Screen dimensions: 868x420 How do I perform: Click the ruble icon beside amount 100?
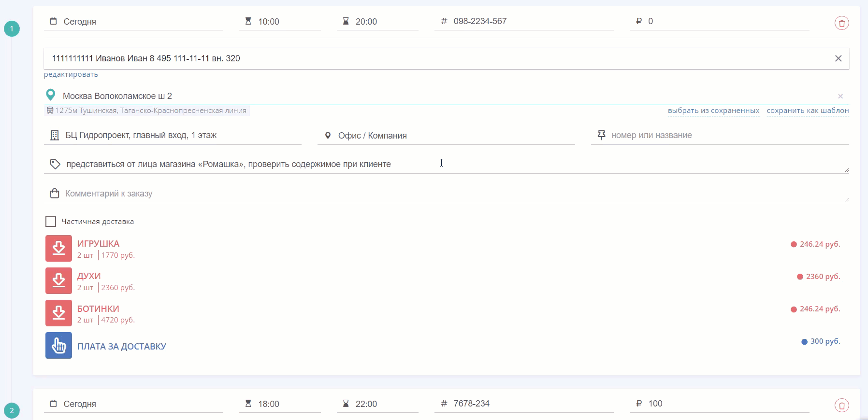coord(639,404)
